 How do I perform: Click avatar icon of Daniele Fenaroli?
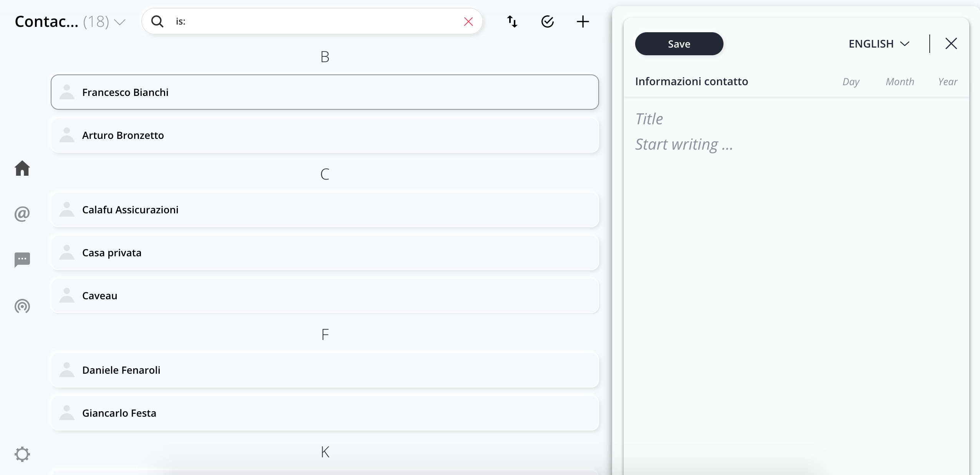pos(67,370)
